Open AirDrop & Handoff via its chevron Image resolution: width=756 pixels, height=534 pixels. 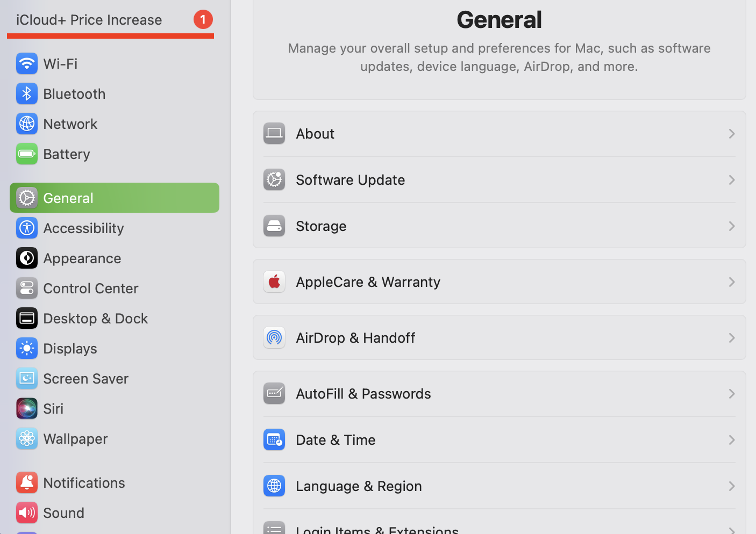click(x=731, y=337)
